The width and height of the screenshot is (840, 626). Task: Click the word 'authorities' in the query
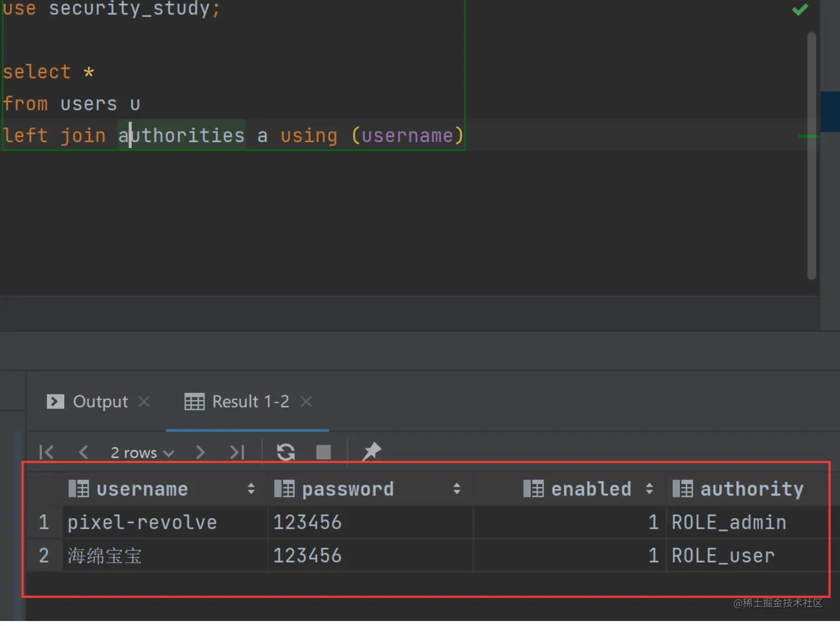[181, 135]
